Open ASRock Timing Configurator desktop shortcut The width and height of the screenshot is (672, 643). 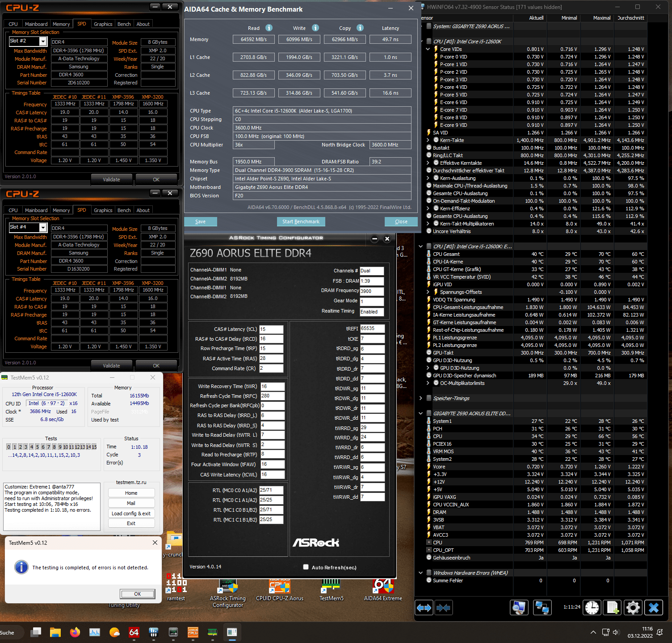228,593
